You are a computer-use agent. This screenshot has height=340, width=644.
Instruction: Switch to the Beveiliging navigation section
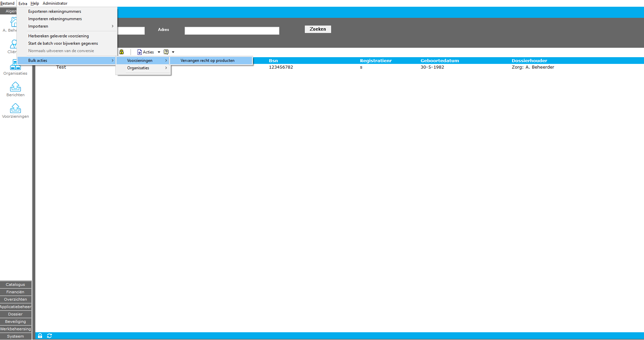click(15, 322)
